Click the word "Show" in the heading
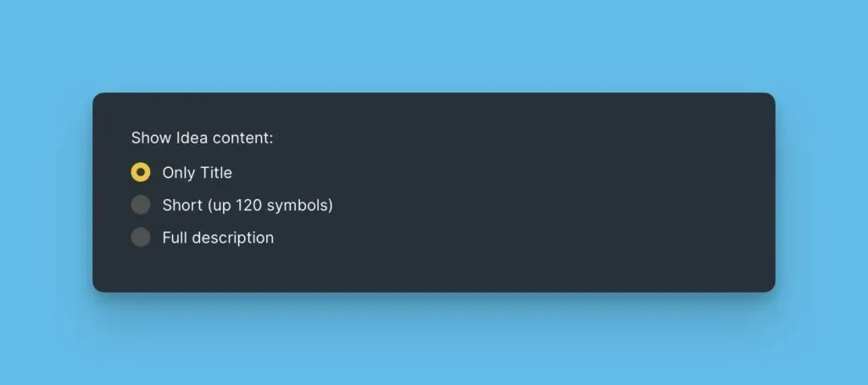This screenshot has width=868, height=385. 151,137
